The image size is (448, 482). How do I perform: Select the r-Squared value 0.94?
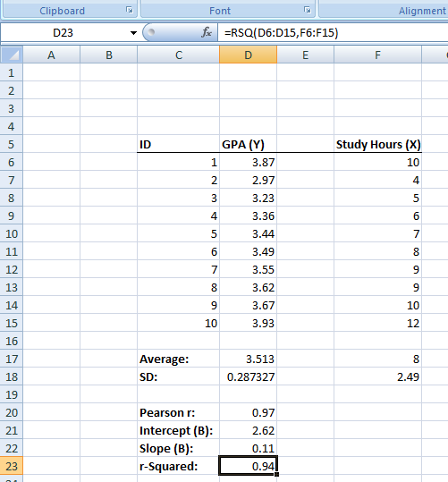(248, 466)
